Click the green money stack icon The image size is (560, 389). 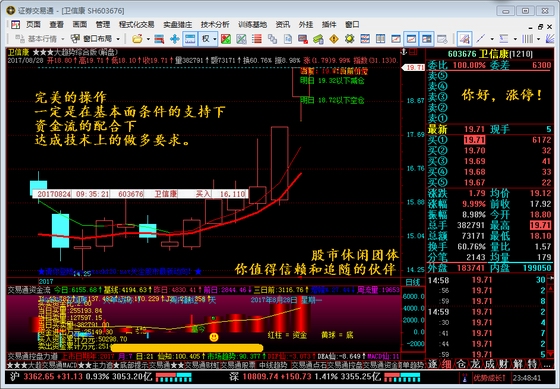[318, 39]
